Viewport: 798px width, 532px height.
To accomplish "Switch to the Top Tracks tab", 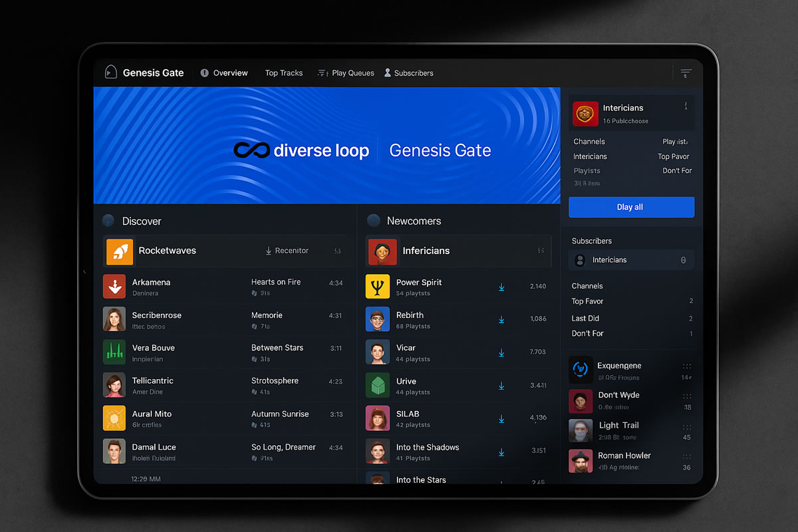I will [284, 73].
